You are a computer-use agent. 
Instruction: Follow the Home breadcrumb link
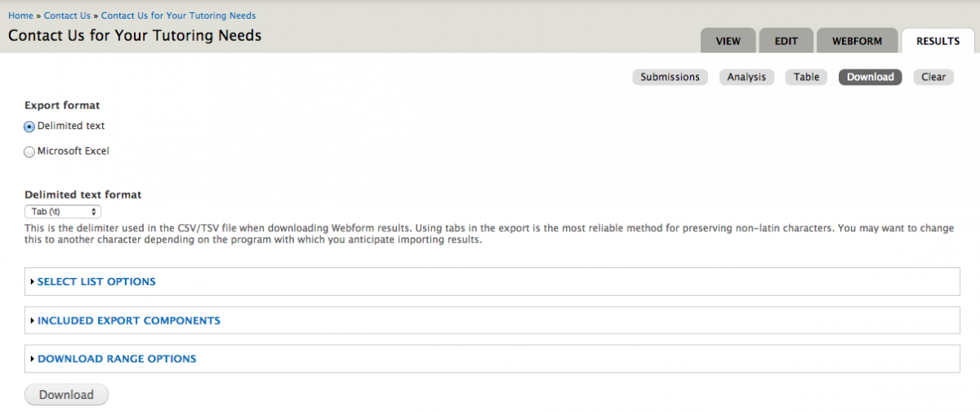coord(20,16)
